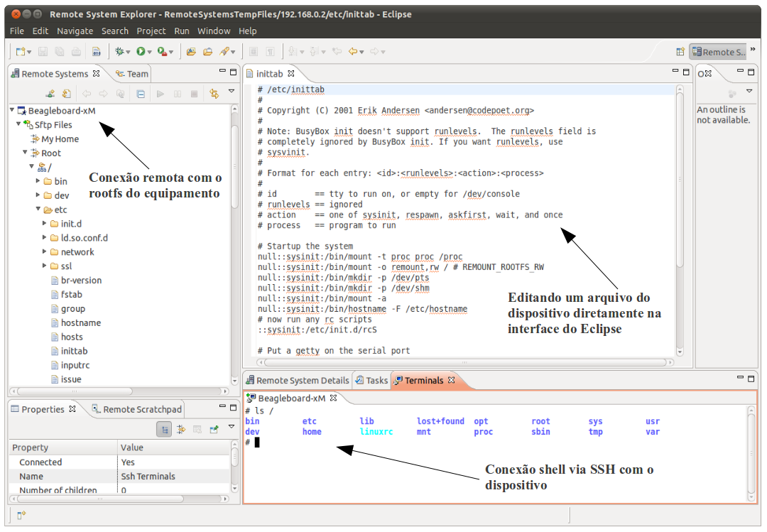Click the Value column header
Viewport: 767px width, 532px height.
(x=174, y=447)
